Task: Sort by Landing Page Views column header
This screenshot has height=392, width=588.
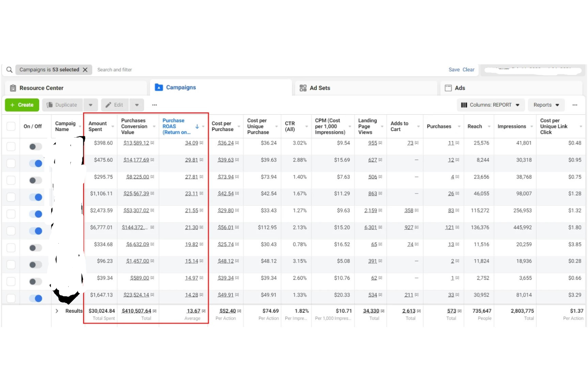Action: pyautogui.click(x=367, y=126)
